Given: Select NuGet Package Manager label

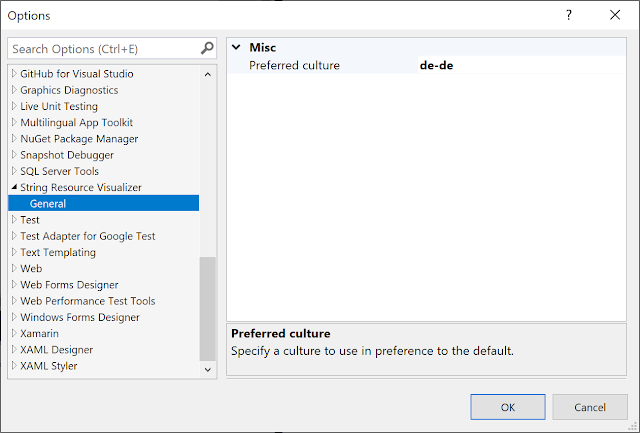Looking at the screenshot, I should (x=79, y=139).
